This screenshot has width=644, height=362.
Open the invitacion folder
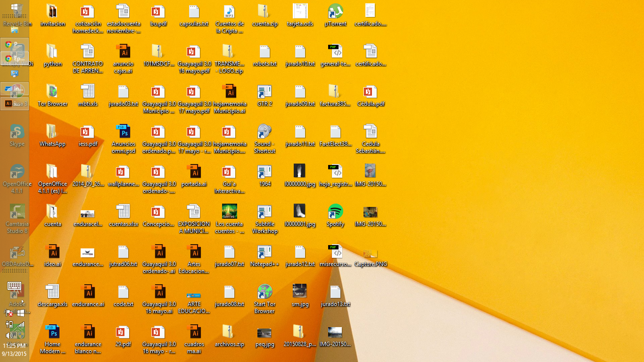click(x=53, y=15)
